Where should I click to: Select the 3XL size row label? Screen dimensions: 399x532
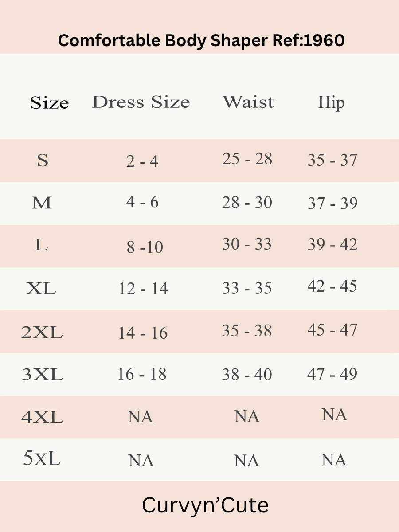(x=42, y=375)
